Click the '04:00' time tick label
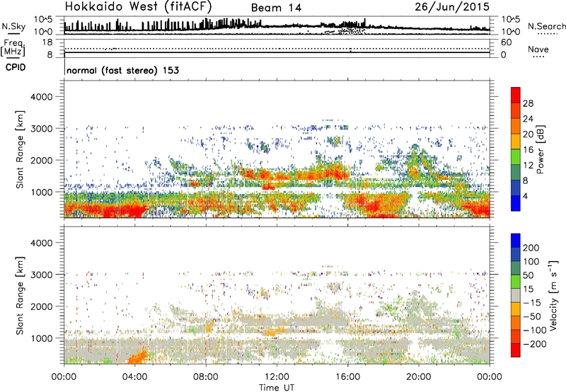566x392 pixels. coord(135,377)
